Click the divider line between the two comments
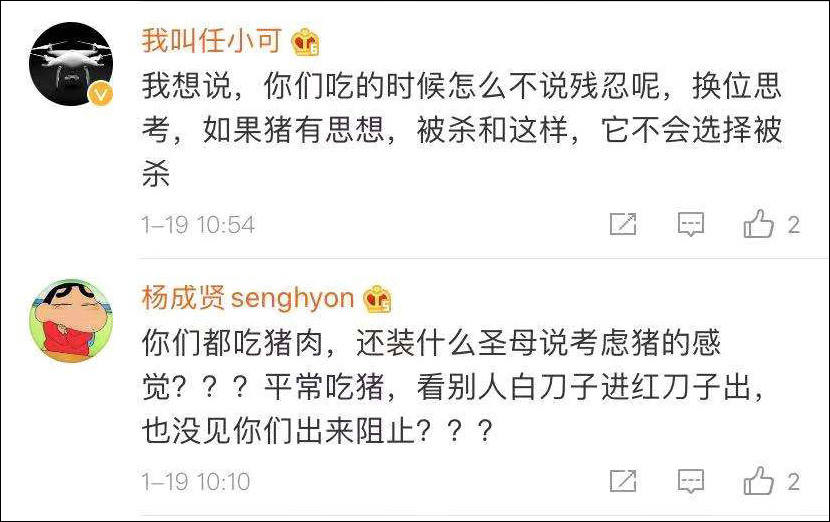The width and height of the screenshot is (830, 522). click(480, 260)
